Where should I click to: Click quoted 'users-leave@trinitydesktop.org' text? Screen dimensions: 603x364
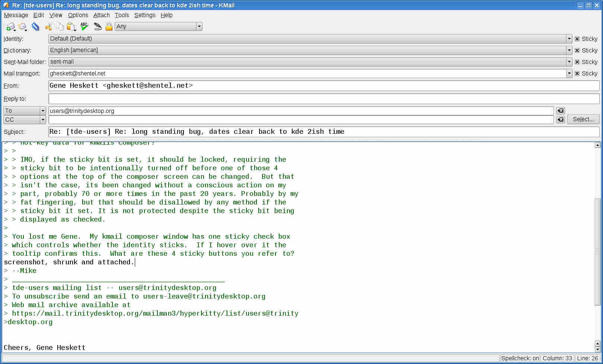(204, 296)
